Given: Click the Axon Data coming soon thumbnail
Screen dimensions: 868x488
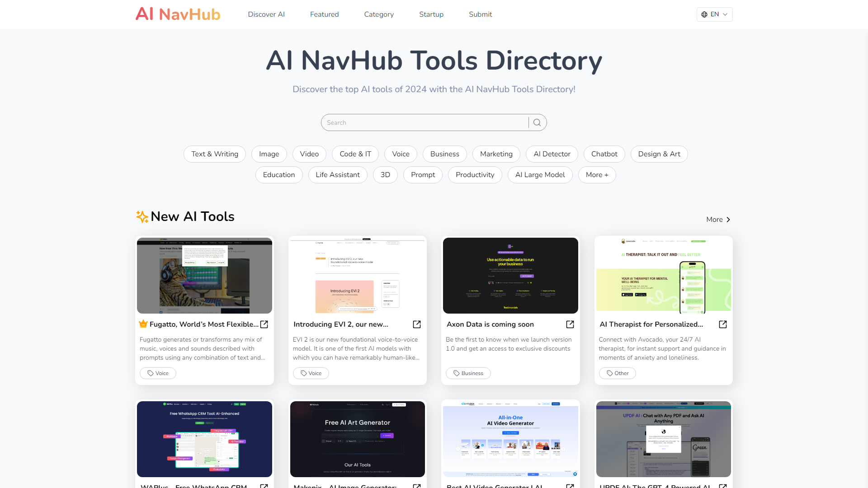Looking at the screenshot, I should (x=510, y=275).
